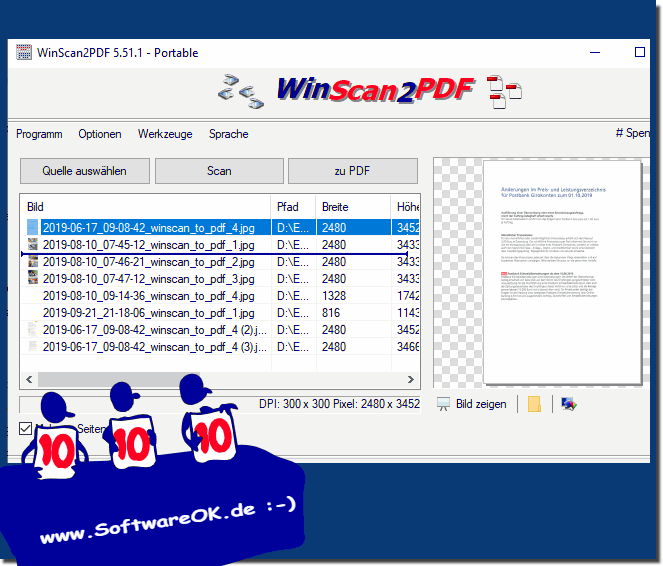The width and height of the screenshot is (663, 566).
Task: Click the DPI 300 x 300 status text
Action: (339, 404)
